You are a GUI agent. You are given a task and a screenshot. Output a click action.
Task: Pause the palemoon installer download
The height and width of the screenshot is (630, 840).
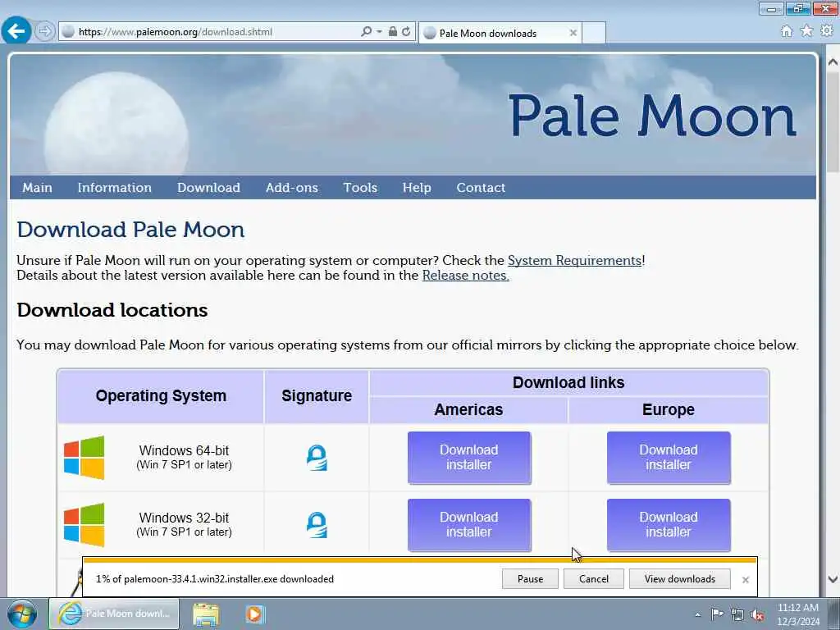531,579
